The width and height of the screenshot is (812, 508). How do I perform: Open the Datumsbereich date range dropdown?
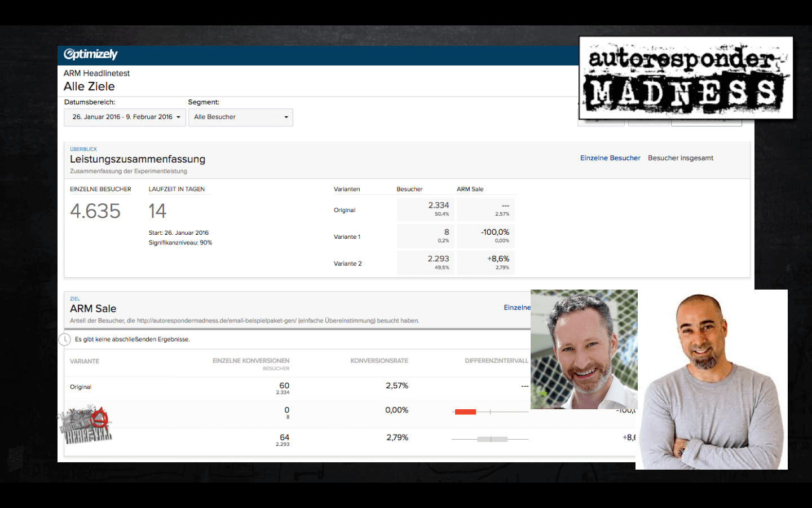[x=125, y=117]
